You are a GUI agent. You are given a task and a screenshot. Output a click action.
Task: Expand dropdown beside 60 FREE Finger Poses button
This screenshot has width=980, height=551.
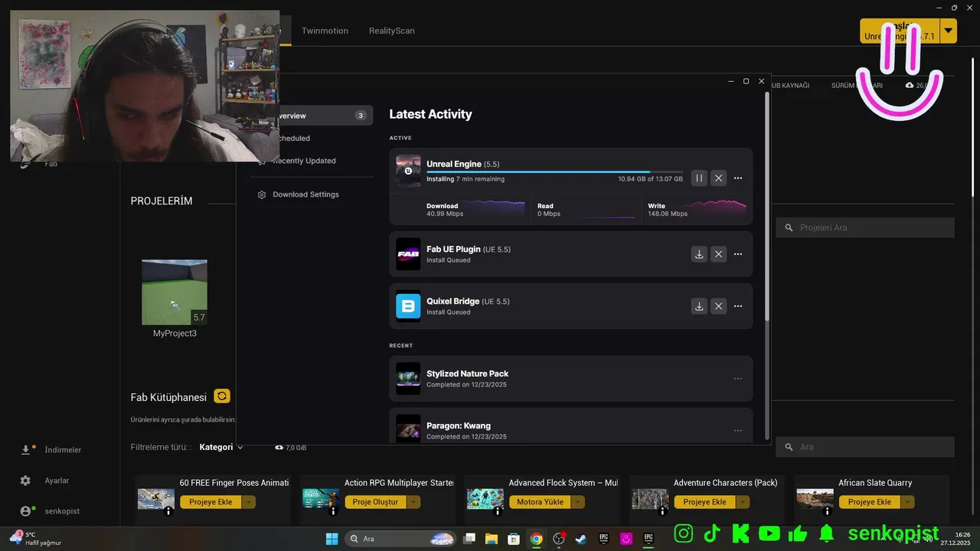[248, 502]
